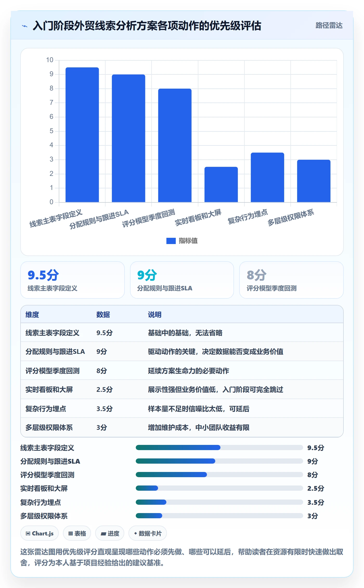Toggle the 指标值 legend color box

pos(171,241)
